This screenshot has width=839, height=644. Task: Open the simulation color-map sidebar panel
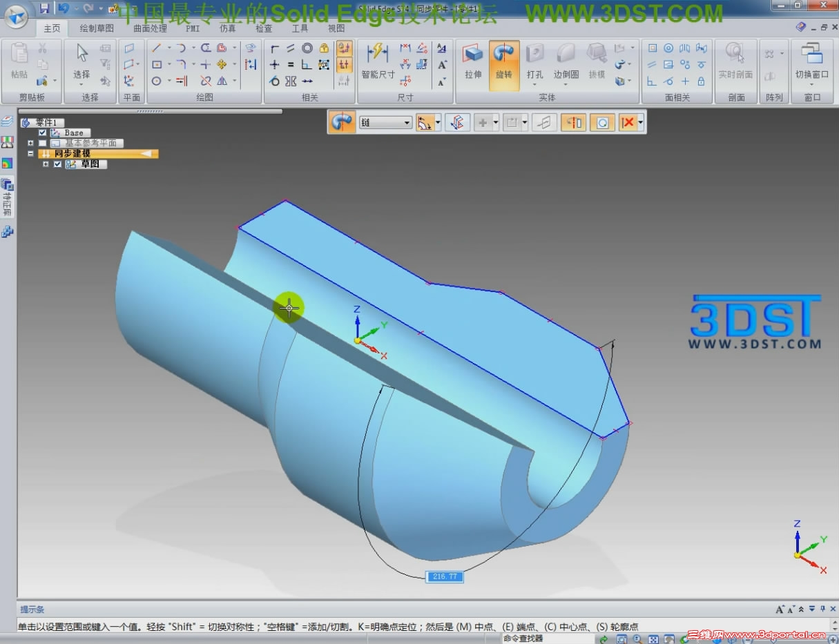7,163
